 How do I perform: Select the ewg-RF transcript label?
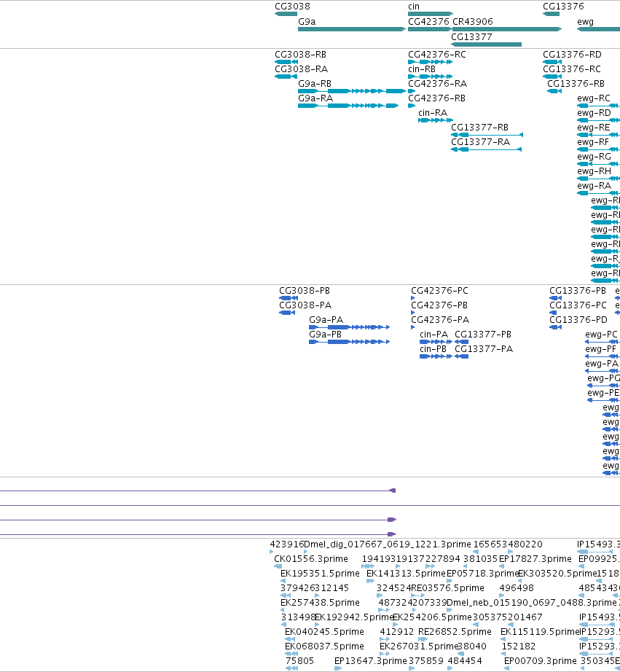tap(593, 142)
